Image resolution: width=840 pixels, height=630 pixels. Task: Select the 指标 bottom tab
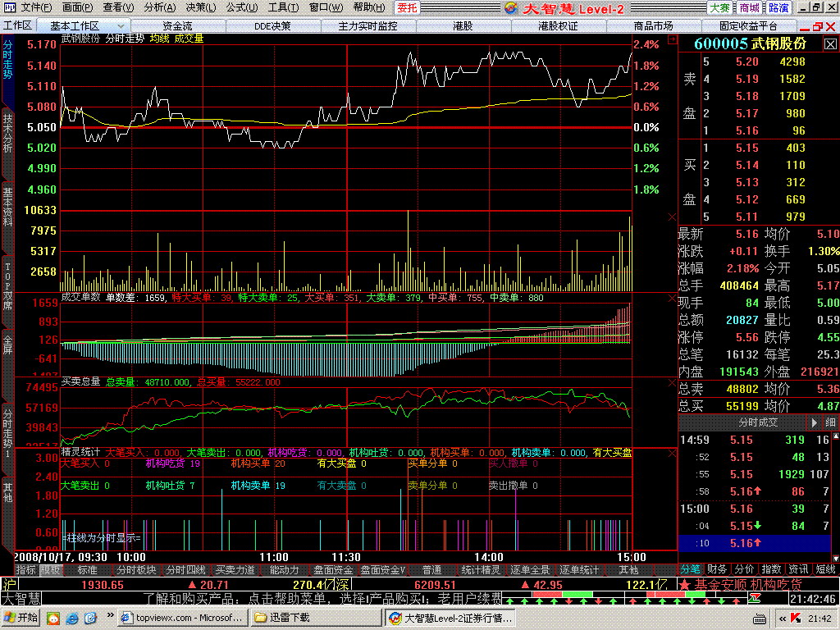(x=25, y=570)
